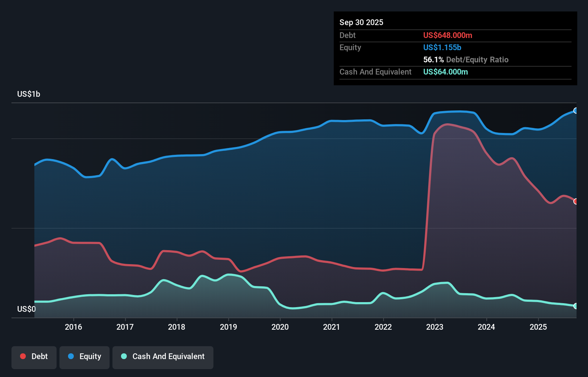This screenshot has width=588, height=377.
Task: Click the US$1b y-axis label
Action: pyautogui.click(x=29, y=94)
